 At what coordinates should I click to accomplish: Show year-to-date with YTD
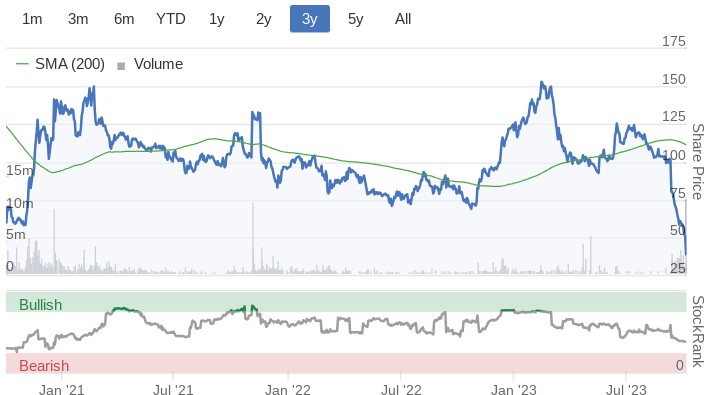coord(171,19)
